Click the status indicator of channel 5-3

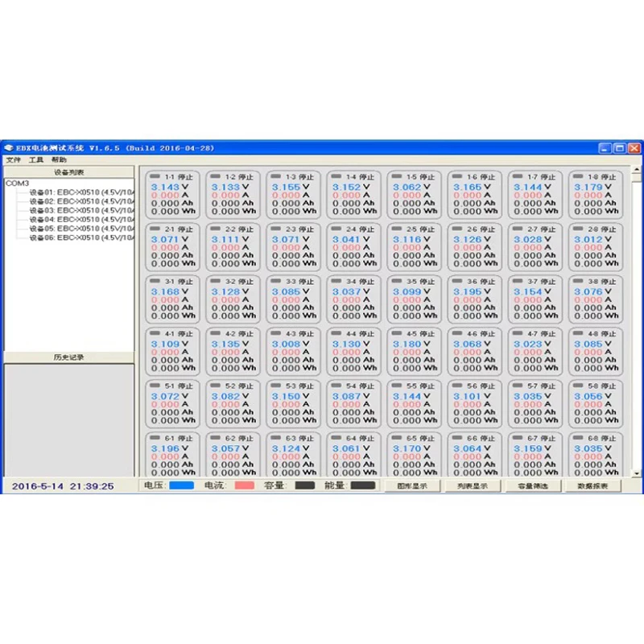click(x=276, y=386)
